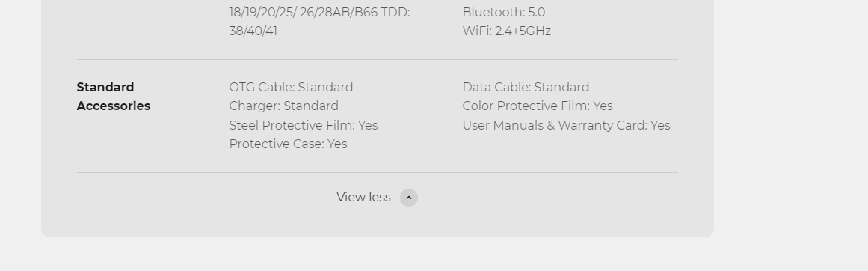
Task: Click the Charger: Standard entry
Action: pos(284,106)
